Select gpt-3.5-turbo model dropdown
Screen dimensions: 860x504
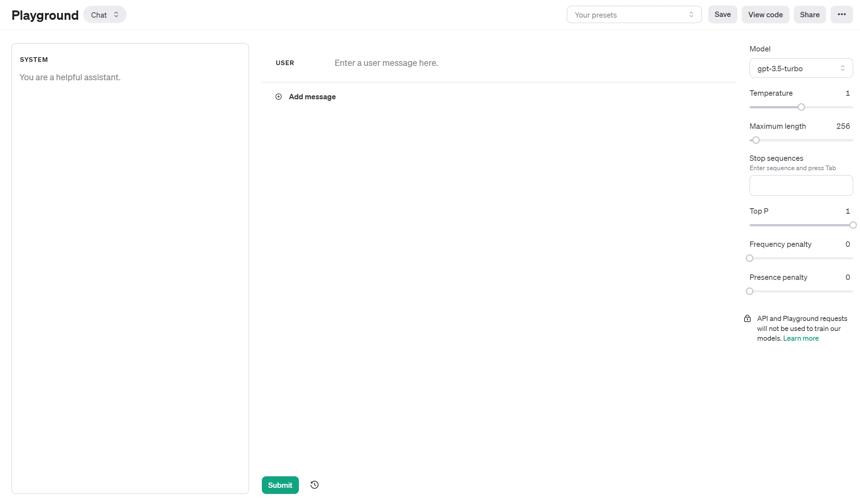click(801, 68)
